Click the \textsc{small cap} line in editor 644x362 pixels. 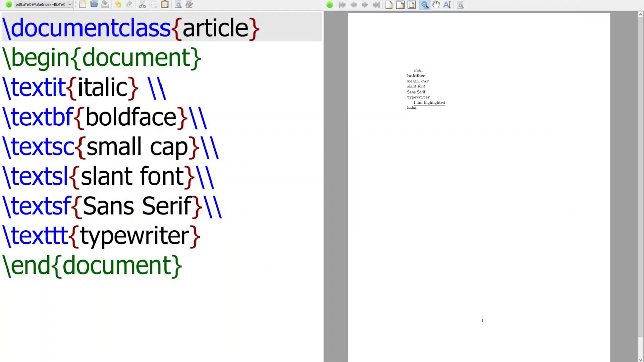click(110, 147)
